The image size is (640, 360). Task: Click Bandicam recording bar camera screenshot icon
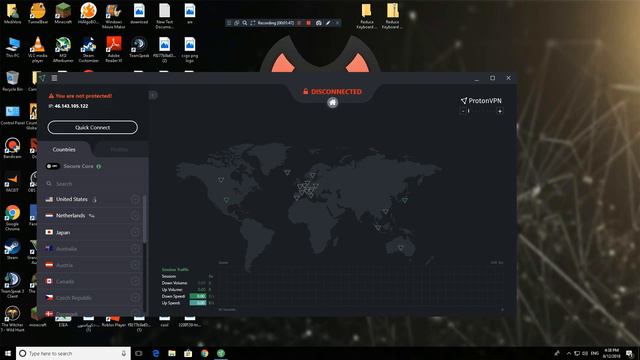click(x=319, y=23)
